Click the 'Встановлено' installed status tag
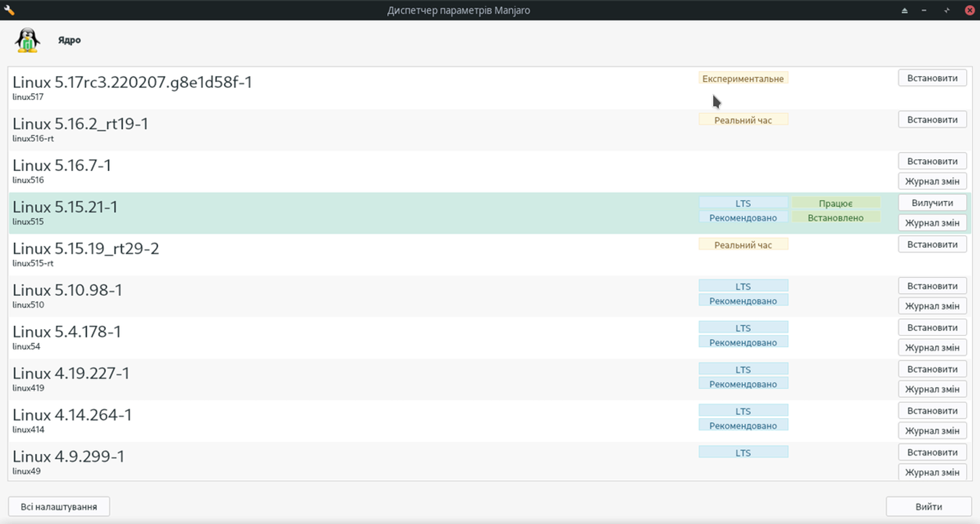The width and height of the screenshot is (980, 524). [x=836, y=218]
